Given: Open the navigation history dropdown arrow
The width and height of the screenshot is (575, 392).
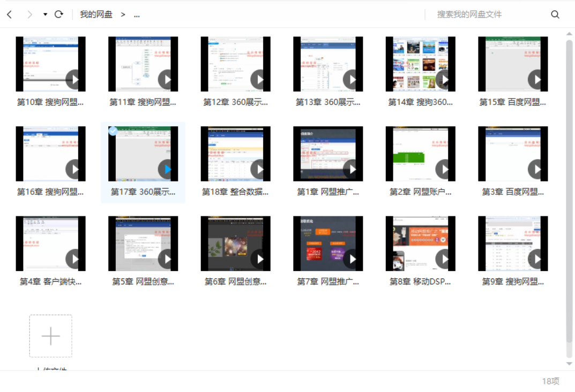Looking at the screenshot, I should tap(45, 14).
